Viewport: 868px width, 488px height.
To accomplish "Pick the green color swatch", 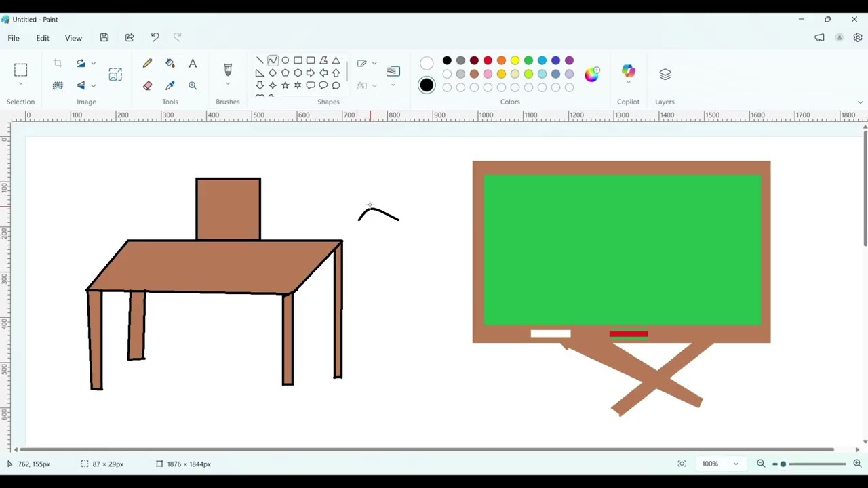I will click(x=528, y=60).
